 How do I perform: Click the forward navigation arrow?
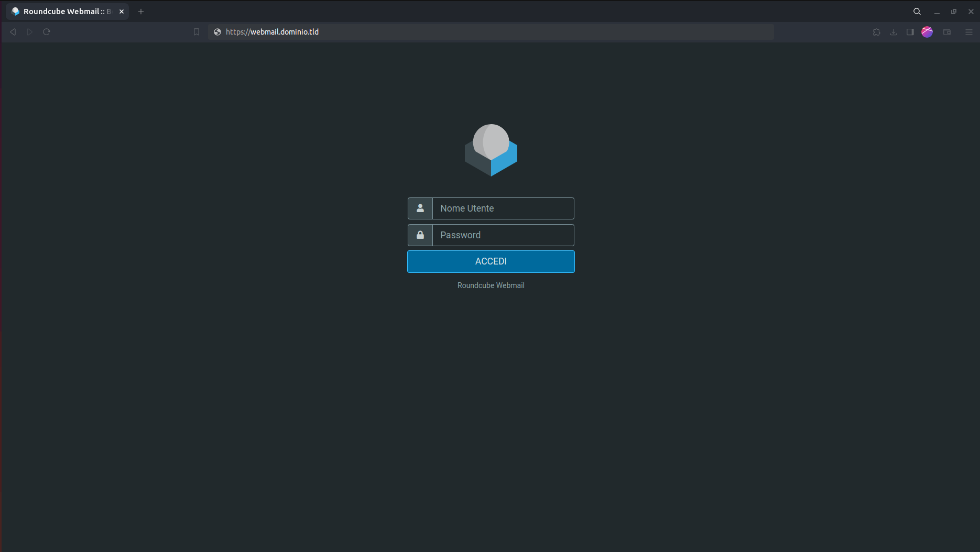30,32
